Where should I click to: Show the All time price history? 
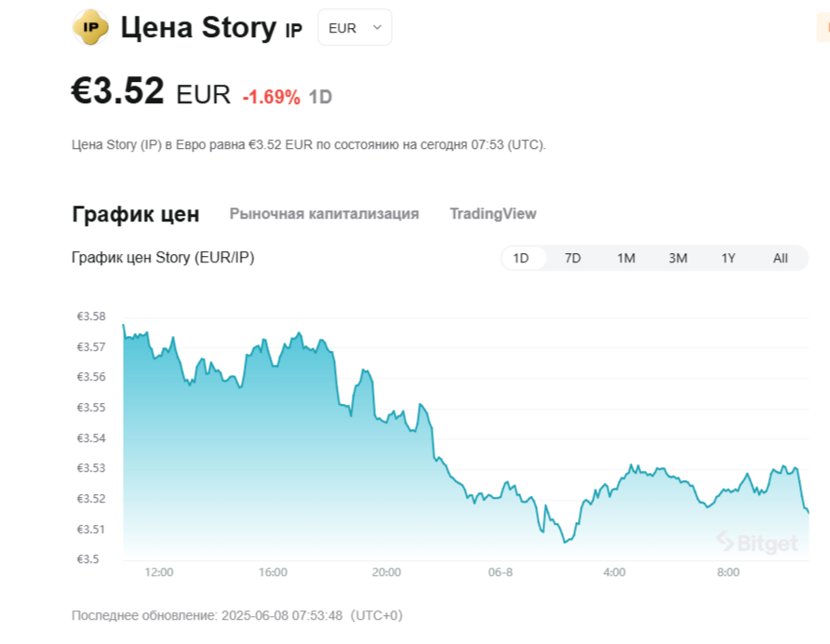pos(781,258)
